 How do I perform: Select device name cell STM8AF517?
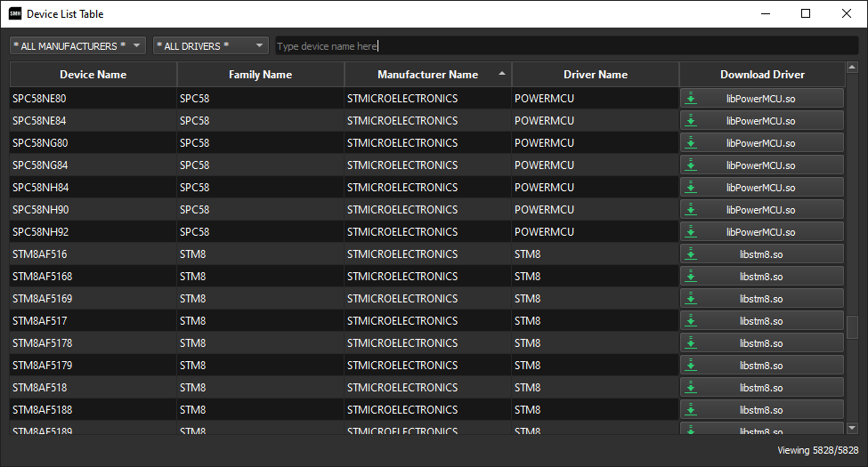click(93, 321)
